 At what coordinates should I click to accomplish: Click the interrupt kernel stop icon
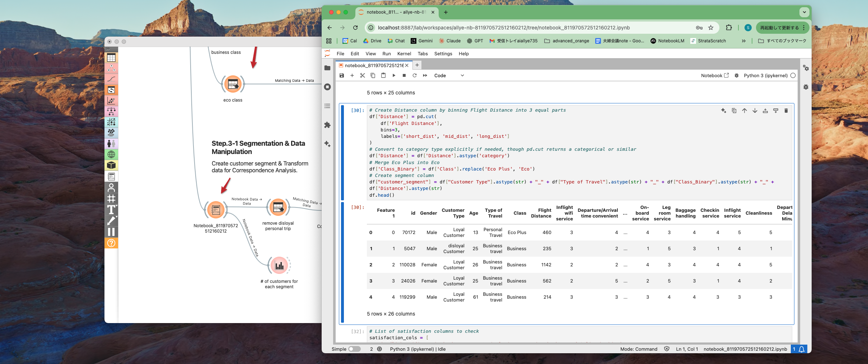[404, 75]
